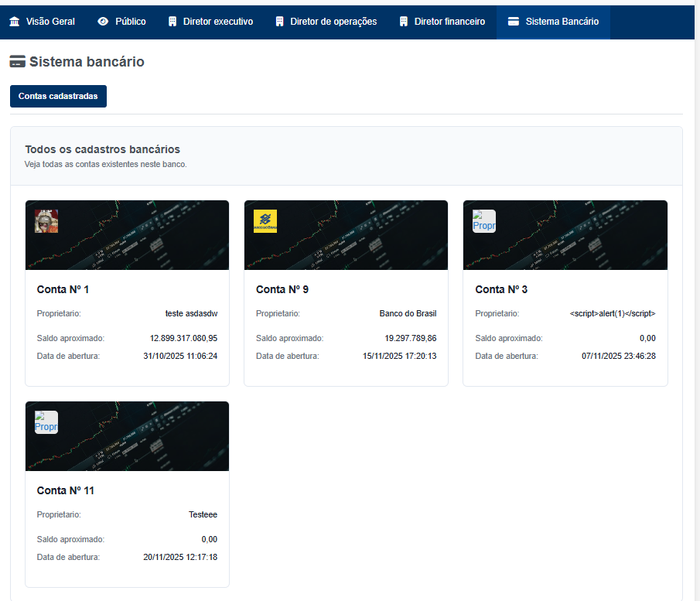The height and width of the screenshot is (601, 700).
Task: Click Data de abertura label on Conta Nº 3
Action: pos(507,356)
